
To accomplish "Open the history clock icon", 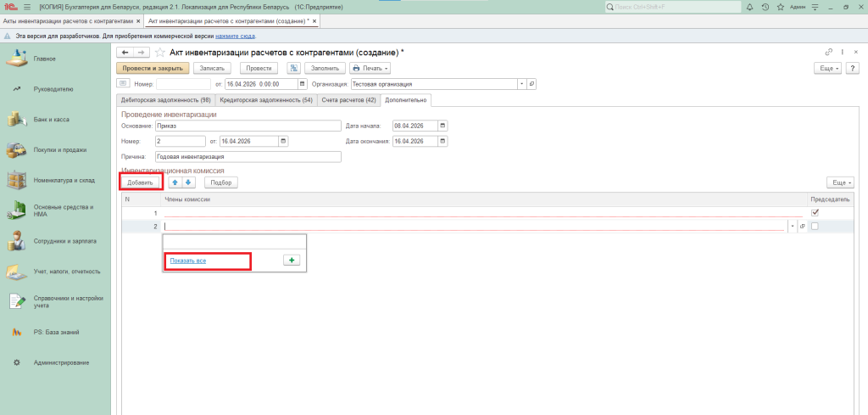I will click(765, 7).
